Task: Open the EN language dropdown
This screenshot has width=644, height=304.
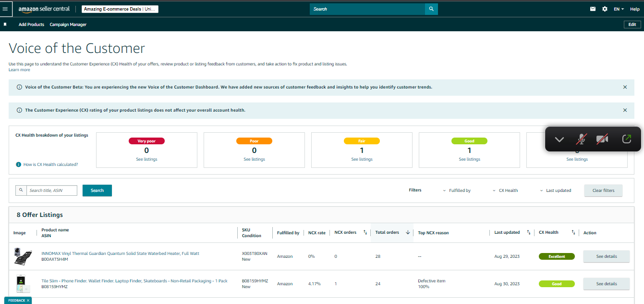Action: pyautogui.click(x=619, y=9)
